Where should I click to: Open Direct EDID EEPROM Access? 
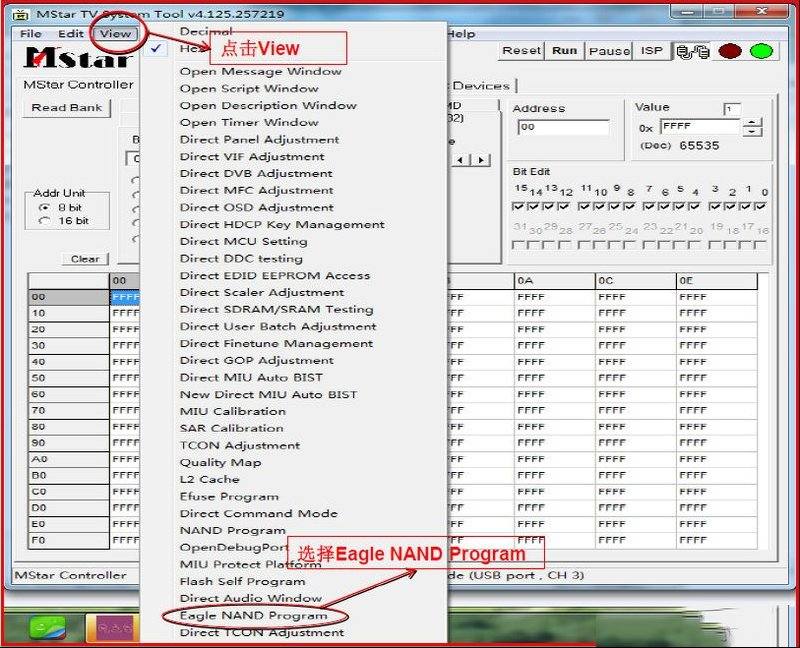[275, 276]
